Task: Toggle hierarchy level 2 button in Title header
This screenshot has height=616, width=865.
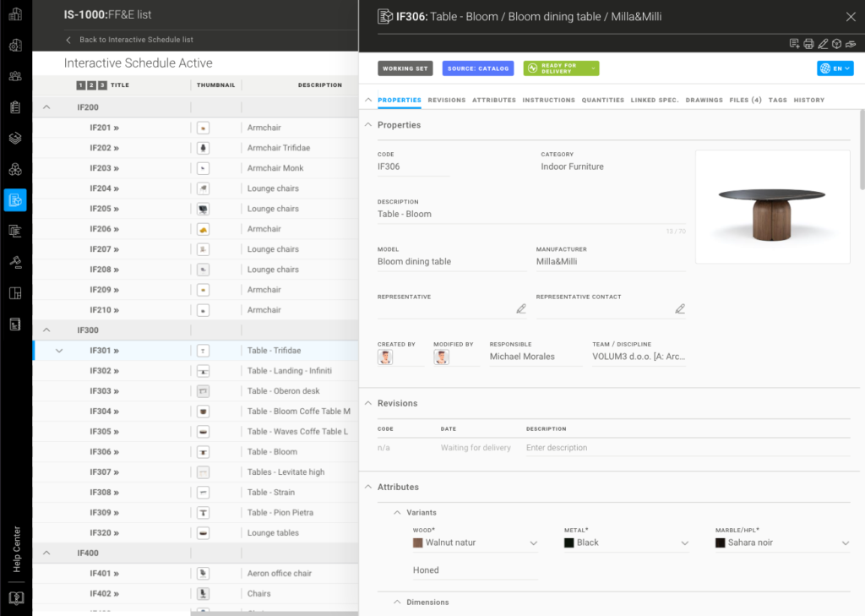Action: coord(91,85)
